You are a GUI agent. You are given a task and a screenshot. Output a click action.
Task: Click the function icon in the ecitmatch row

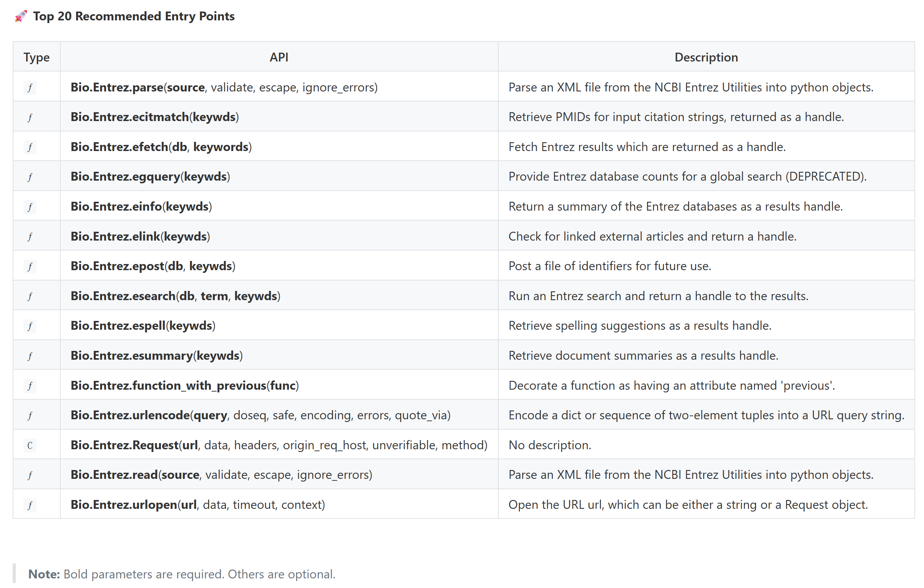30,117
